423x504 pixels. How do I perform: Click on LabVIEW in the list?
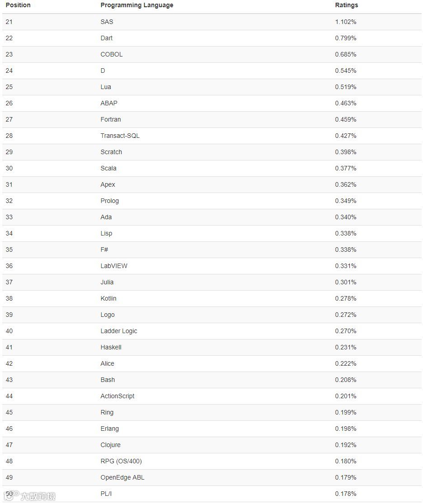click(x=114, y=266)
